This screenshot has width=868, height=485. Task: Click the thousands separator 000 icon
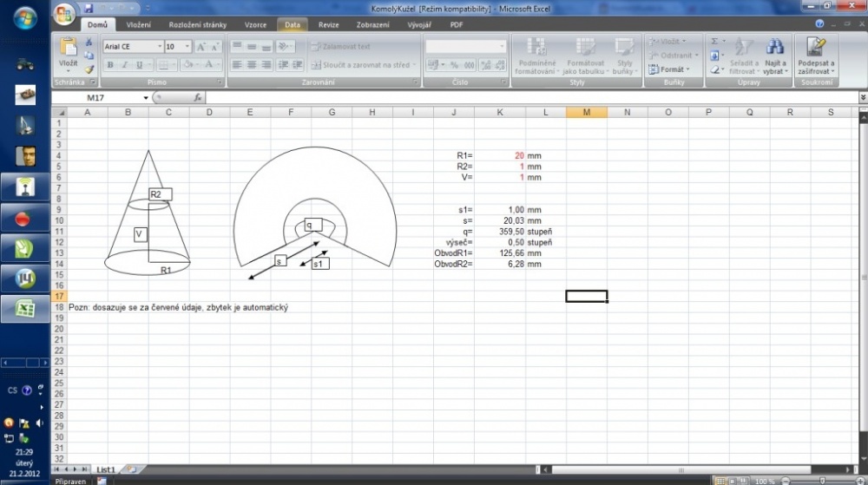point(470,65)
